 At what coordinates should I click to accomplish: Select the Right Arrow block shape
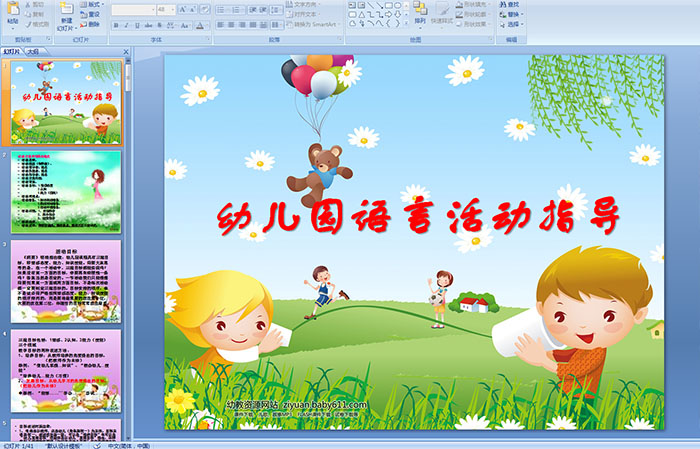point(388,14)
